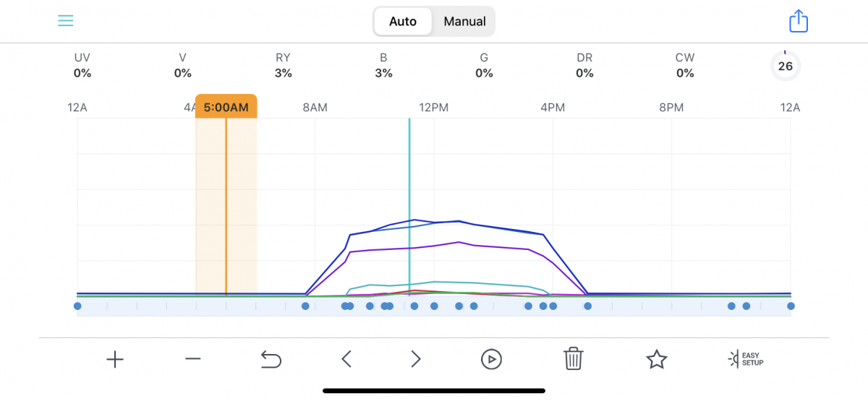Undo the last change

click(x=271, y=359)
